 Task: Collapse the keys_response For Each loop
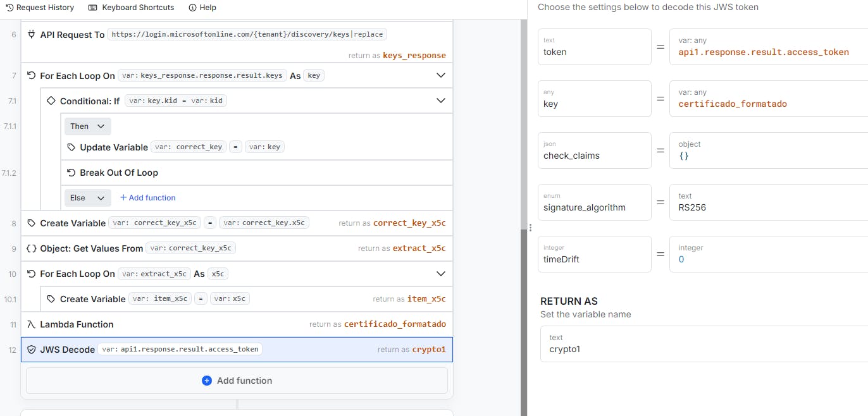441,76
